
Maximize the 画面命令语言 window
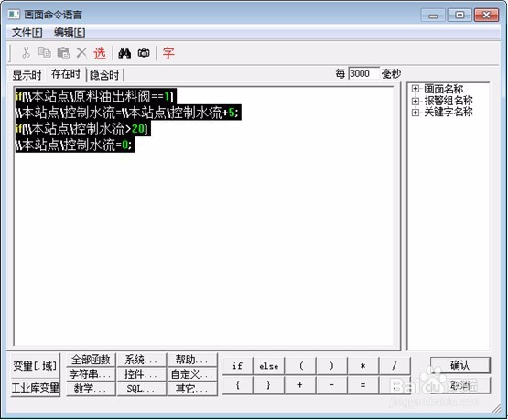coord(459,15)
